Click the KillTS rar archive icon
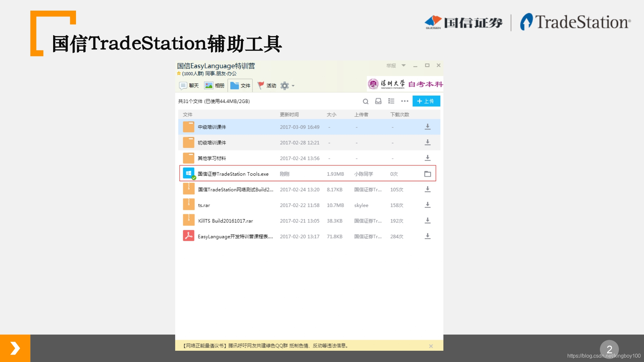Screen dimensions: 644x362 pyautogui.click(x=189, y=220)
